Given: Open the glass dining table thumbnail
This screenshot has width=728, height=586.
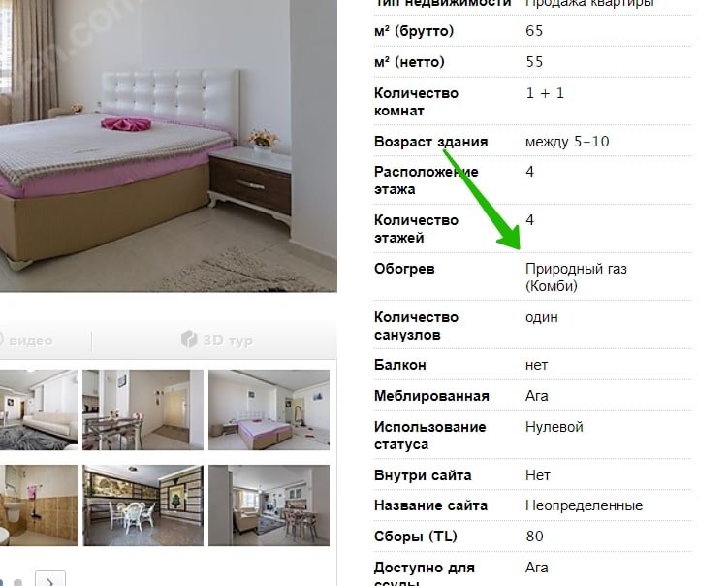Looking at the screenshot, I should pos(143,409).
